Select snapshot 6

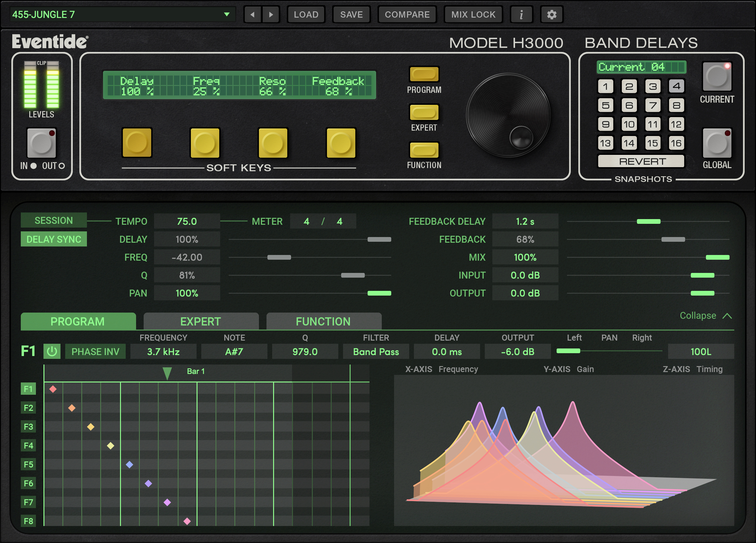[x=629, y=105]
